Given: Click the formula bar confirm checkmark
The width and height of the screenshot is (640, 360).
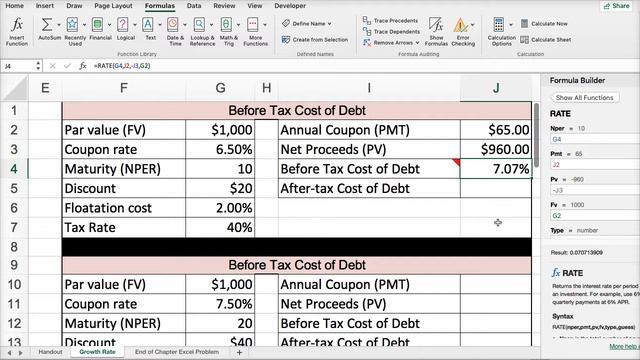Looking at the screenshot, I should click(x=67, y=66).
